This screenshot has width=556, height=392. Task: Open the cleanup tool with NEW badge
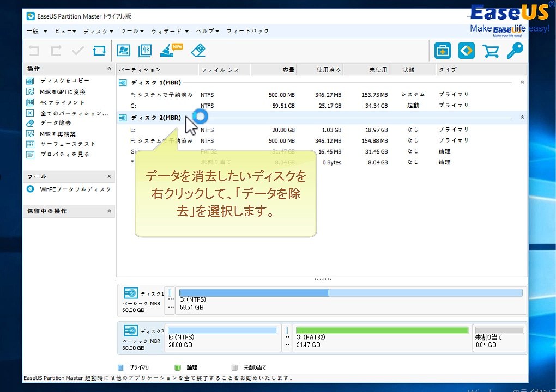tap(171, 50)
